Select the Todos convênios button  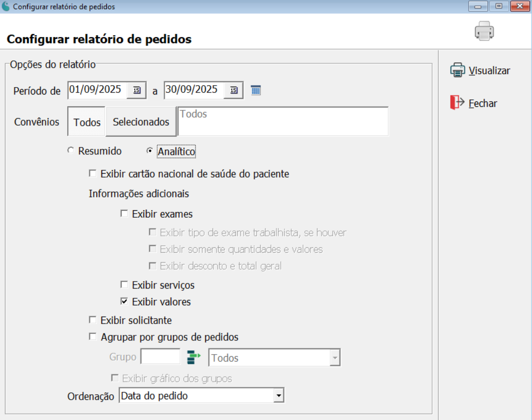(87, 122)
